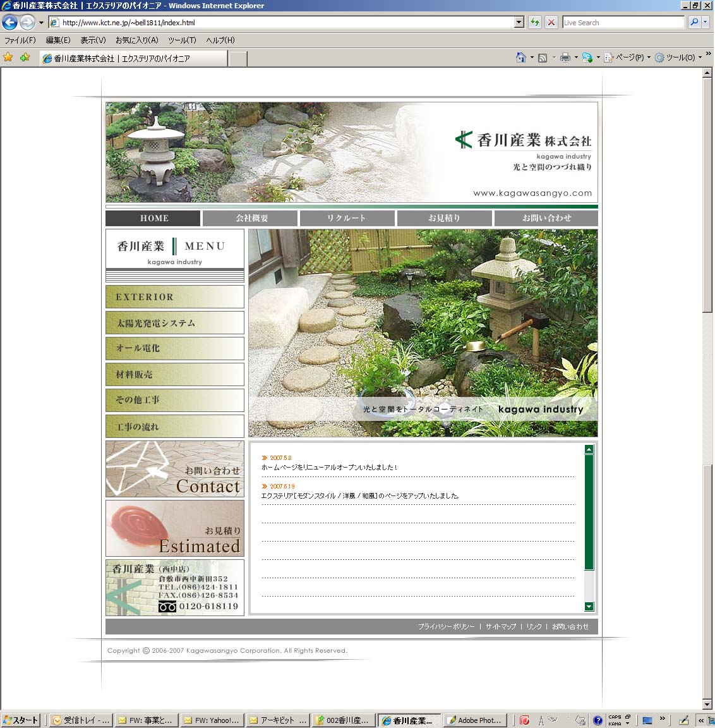
Task: Click the 会社概要 navigation tab
Action: click(250, 218)
